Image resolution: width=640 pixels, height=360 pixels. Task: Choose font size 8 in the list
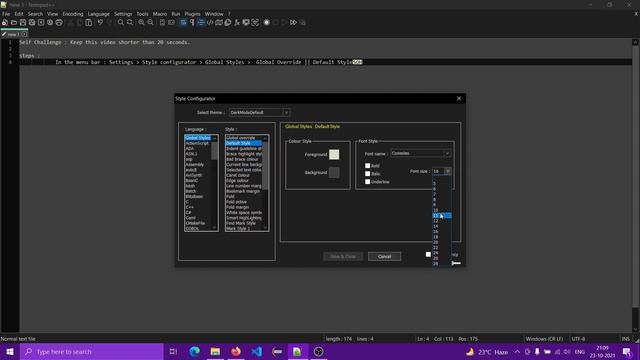coord(442,200)
